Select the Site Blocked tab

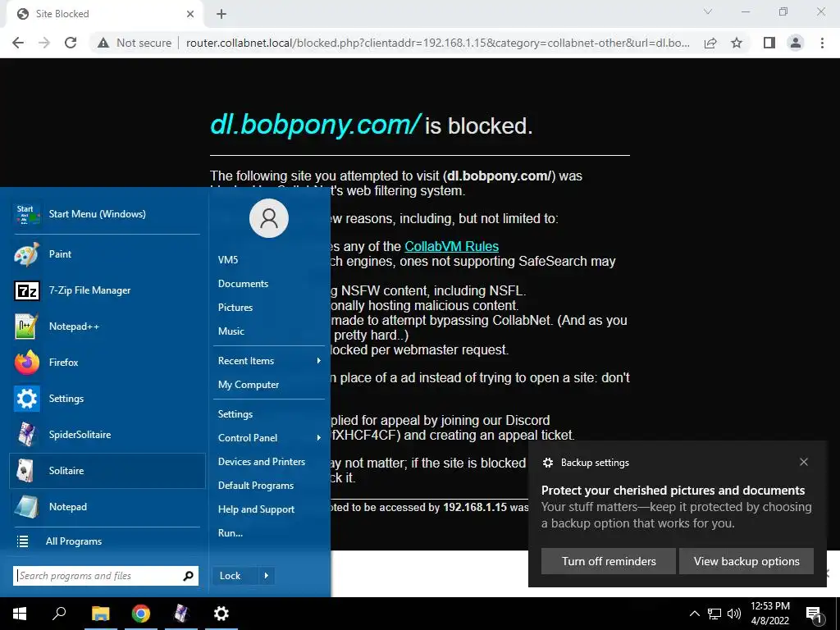tap(104, 14)
